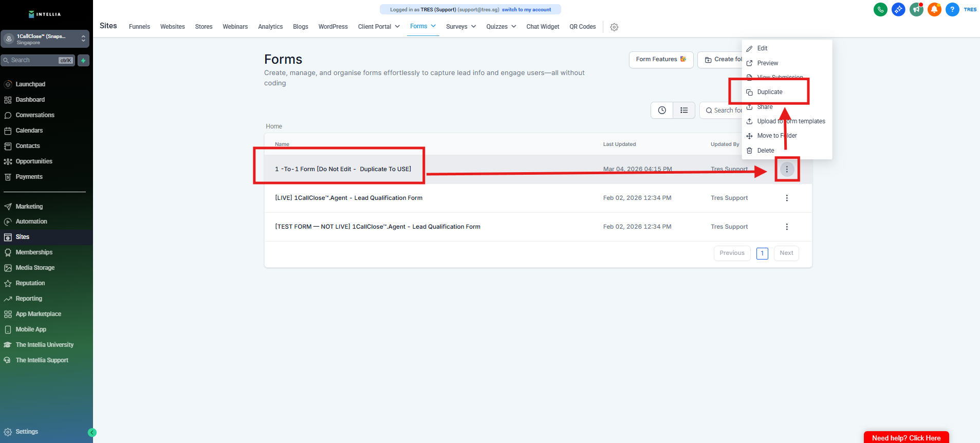Open the clock history view button
This screenshot has height=443, width=980.
(x=662, y=110)
